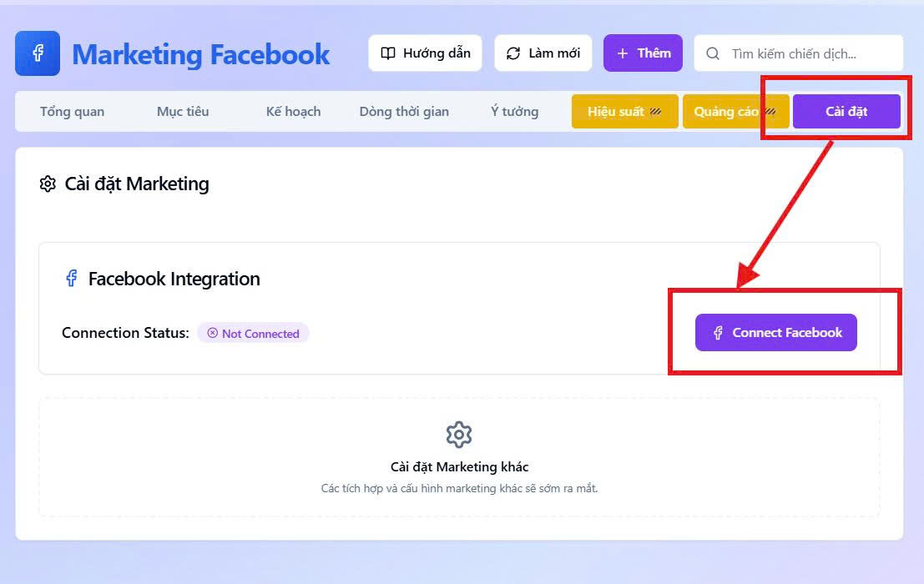
Task: Open the yellow Quảng cáo tab
Action: (735, 111)
